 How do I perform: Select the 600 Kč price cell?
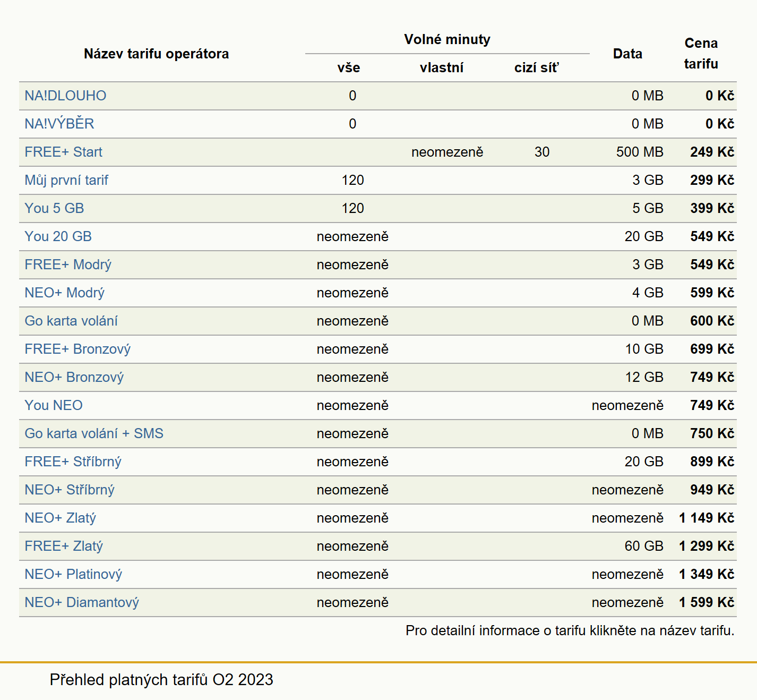[712, 321]
